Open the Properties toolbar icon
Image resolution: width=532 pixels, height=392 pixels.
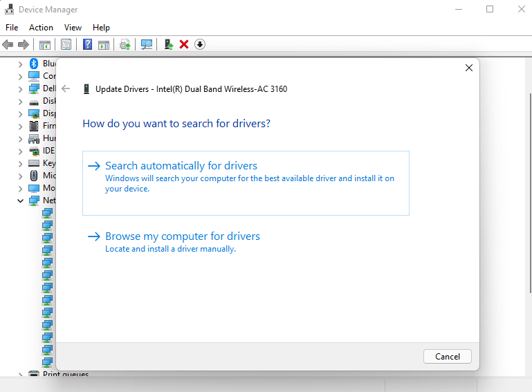point(66,44)
